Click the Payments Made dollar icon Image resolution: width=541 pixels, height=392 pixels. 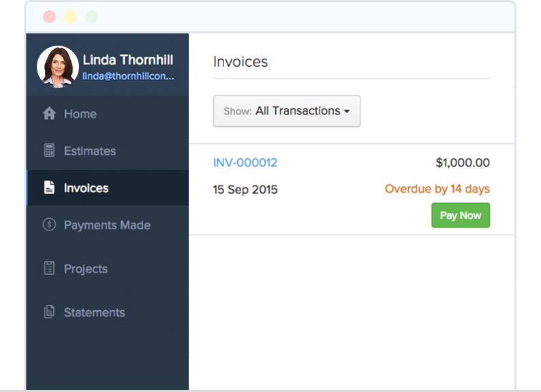coord(49,225)
